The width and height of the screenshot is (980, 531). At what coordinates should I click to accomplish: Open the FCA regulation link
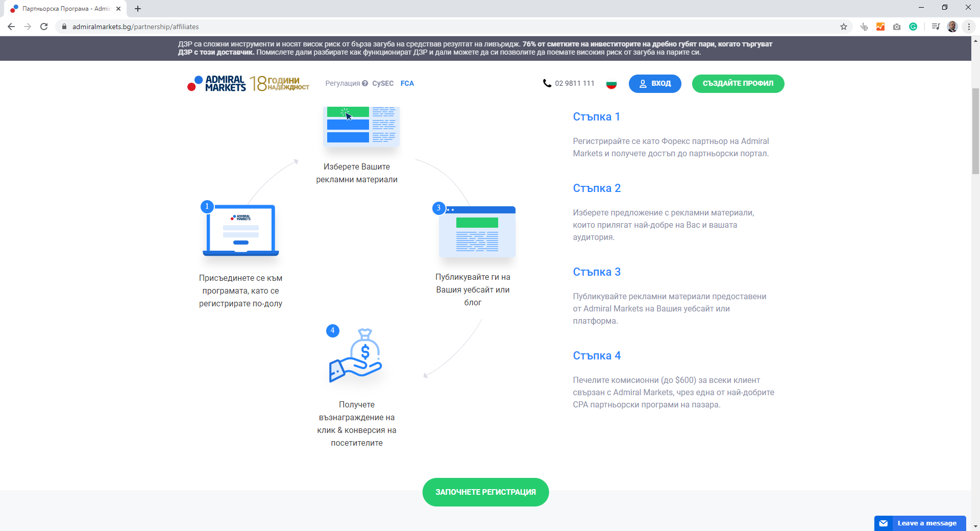407,83
